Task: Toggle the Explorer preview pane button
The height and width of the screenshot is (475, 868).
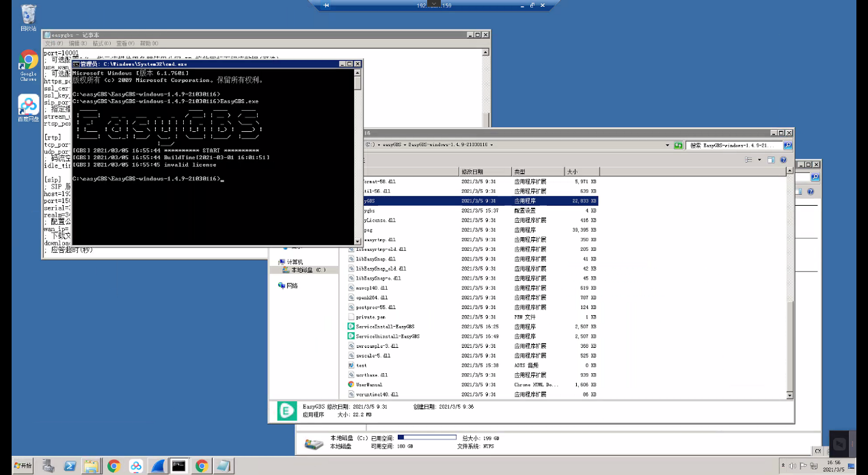Action: pyautogui.click(x=770, y=159)
